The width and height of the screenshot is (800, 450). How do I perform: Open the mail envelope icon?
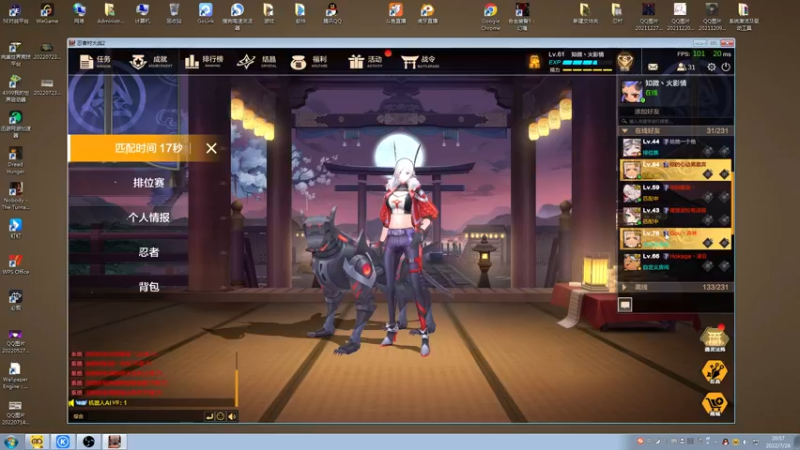tap(653, 67)
